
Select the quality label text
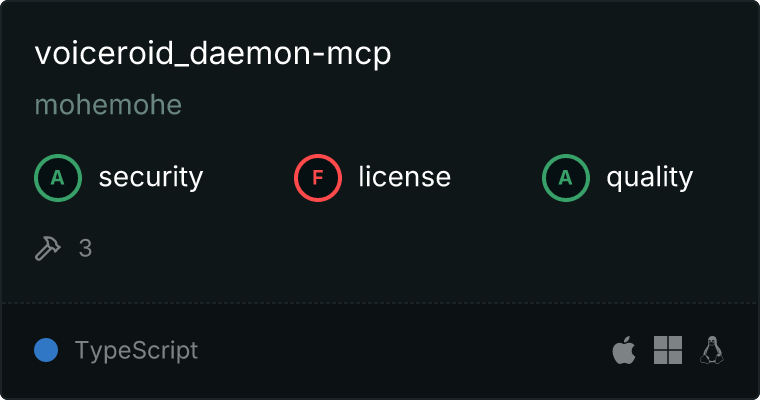pos(649,177)
